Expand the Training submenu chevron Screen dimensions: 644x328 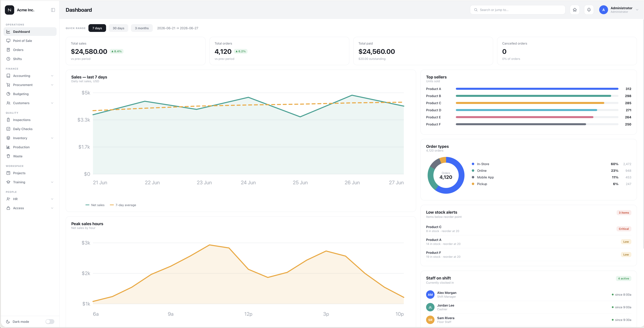pos(52,182)
